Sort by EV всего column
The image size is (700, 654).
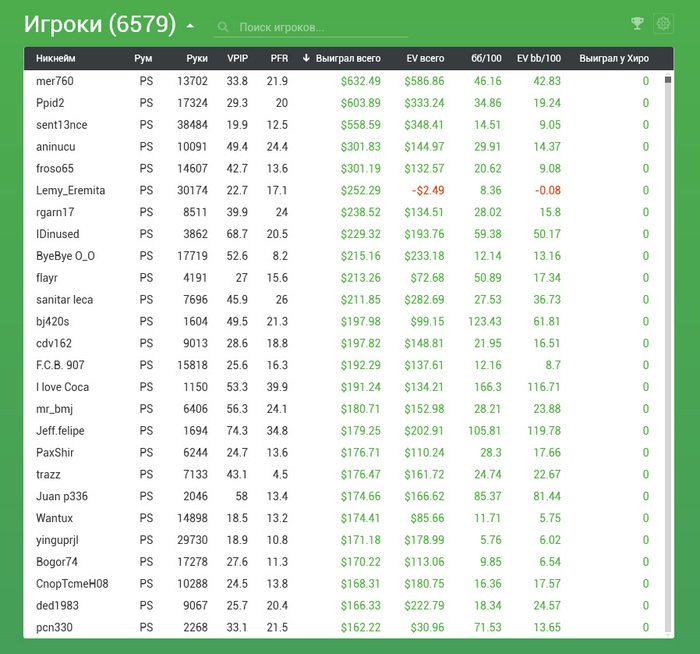pyautogui.click(x=425, y=58)
